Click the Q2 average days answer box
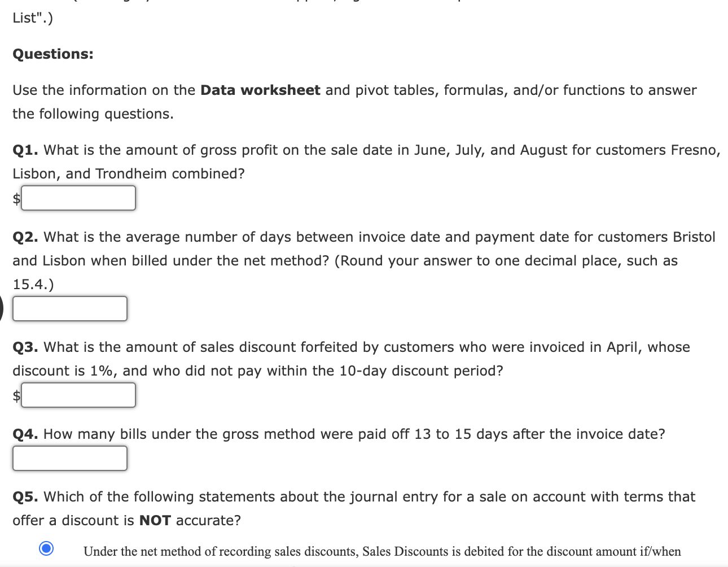728x567 pixels. (69, 308)
